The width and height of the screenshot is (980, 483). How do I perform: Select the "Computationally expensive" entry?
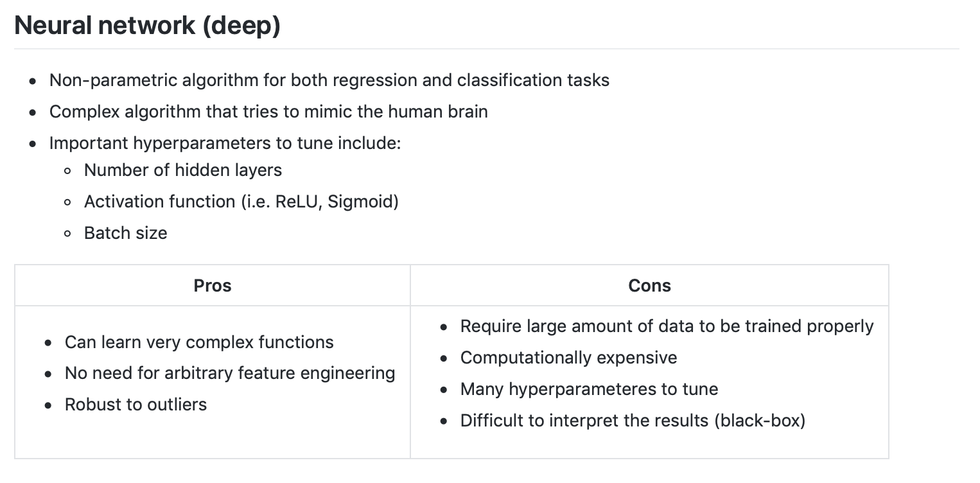click(x=568, y=358)
